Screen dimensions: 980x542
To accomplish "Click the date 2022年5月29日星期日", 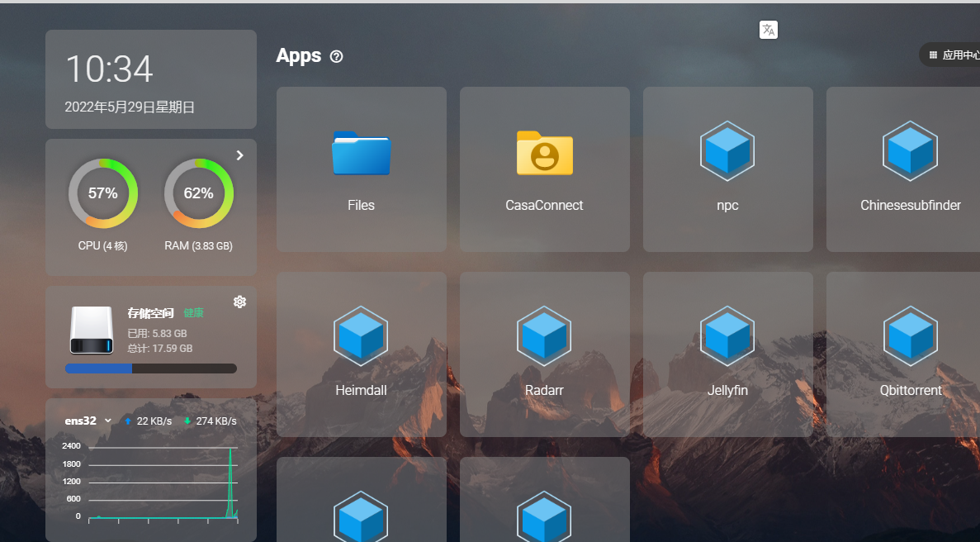I will (x=130, y=107).
